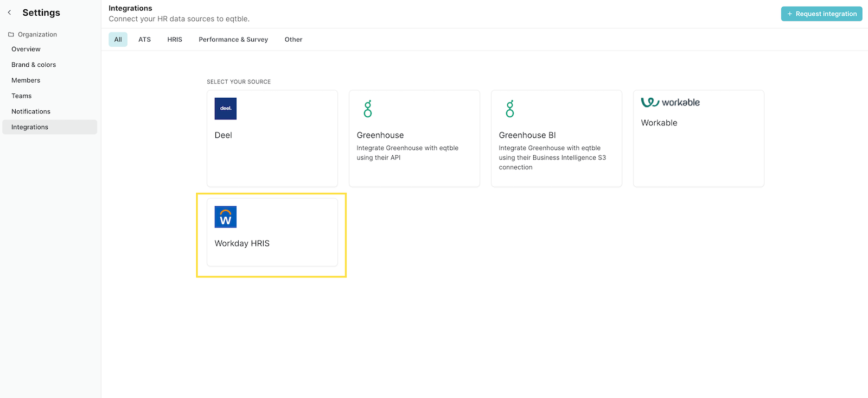
Task: Click the Settings heading
Action: [x=41, y=12]
